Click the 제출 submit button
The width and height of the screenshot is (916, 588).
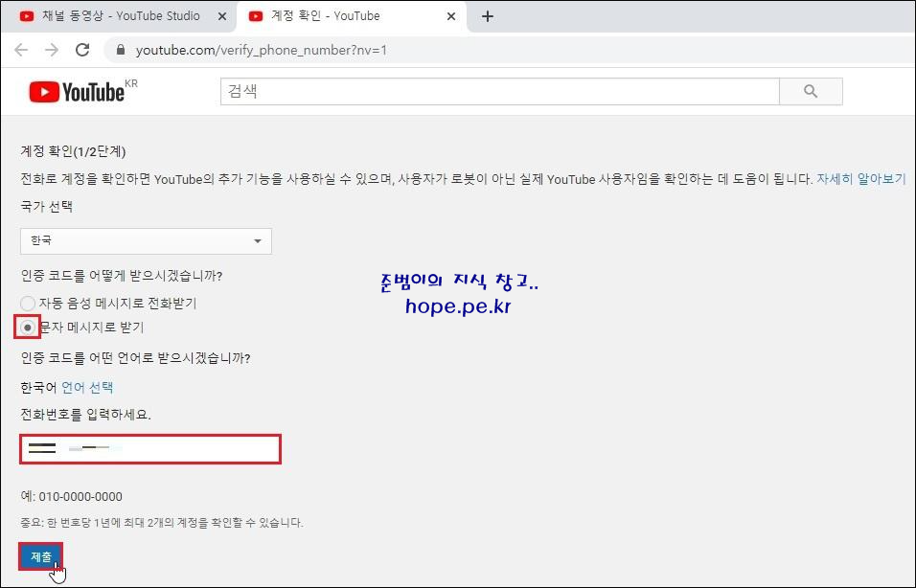click(x=41, y=556)
